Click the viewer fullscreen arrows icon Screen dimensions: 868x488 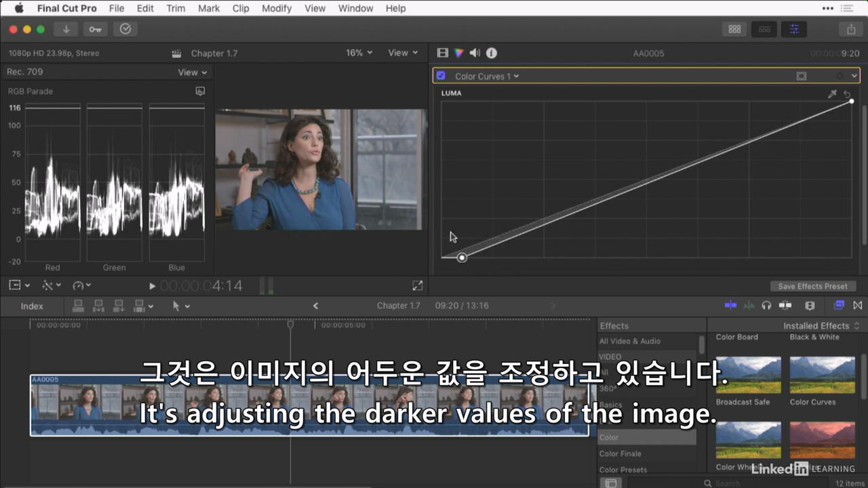(x=418, y=286)
